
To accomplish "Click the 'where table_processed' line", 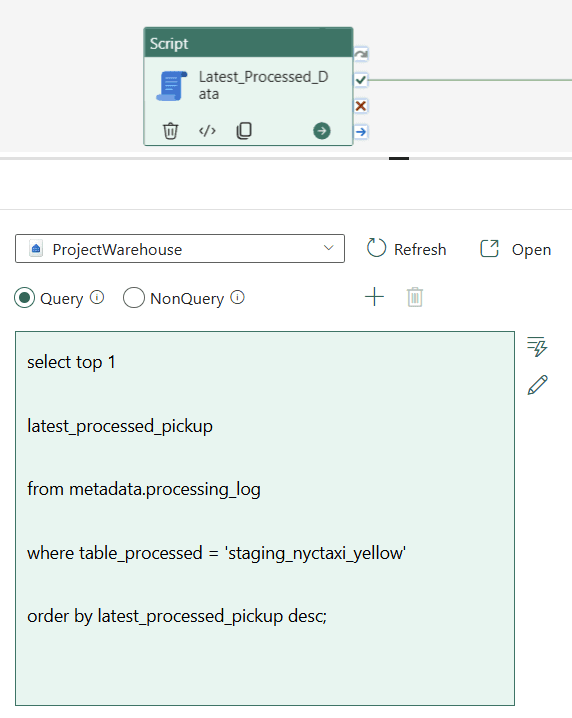I will click(217, 553).
